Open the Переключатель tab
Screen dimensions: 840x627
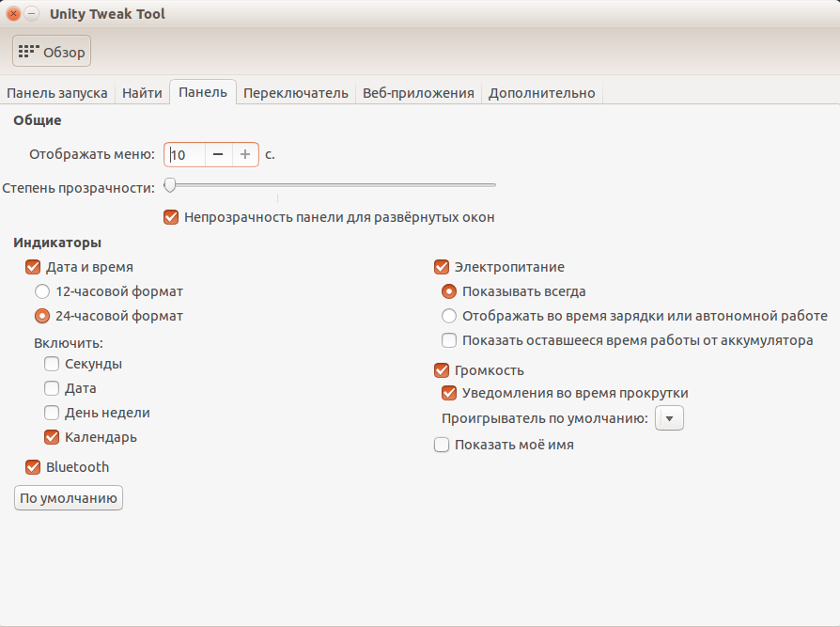click(x=295, y=93)
